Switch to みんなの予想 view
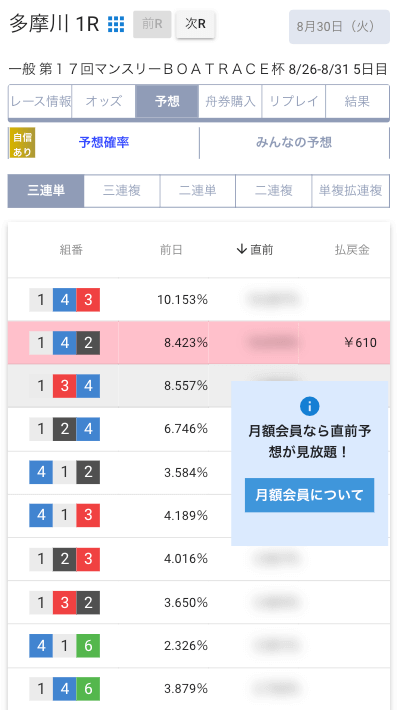Viewport: 401px width, 710px height. click(x=294, y=143)
